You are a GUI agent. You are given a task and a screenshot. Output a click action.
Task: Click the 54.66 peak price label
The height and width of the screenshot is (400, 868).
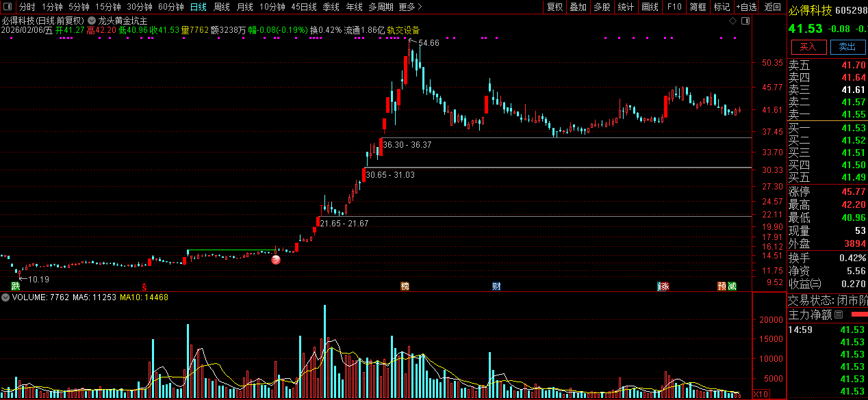429,43
